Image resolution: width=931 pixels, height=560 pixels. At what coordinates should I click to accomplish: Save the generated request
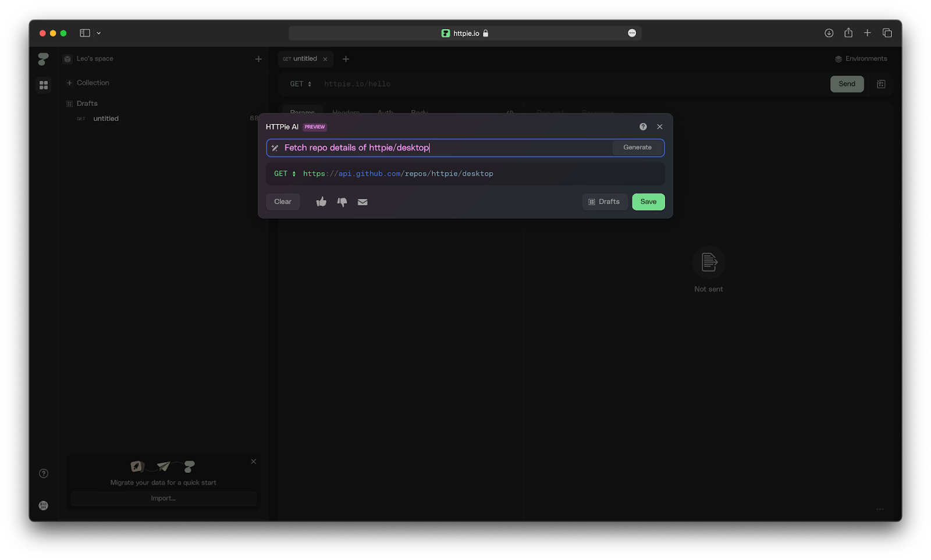(648, 202)
